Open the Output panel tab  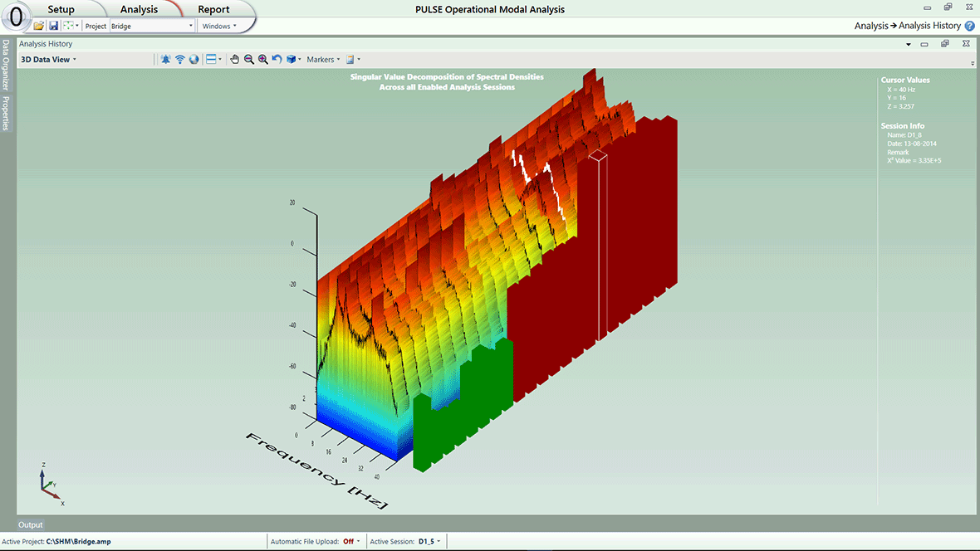31,524
